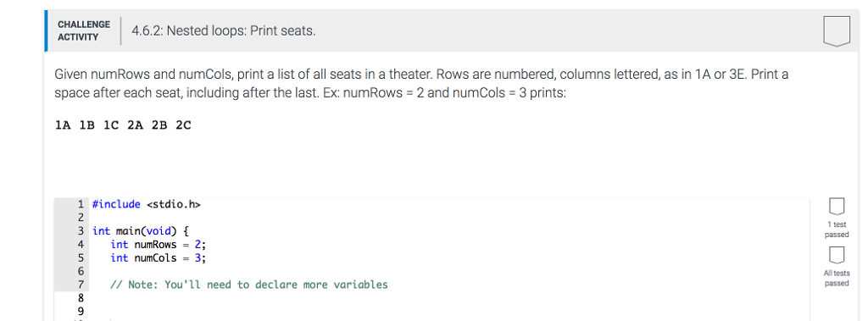
Task: Click the example output '1A 1B 1C 2A 2B 2C'
Action: pos(123,125)
